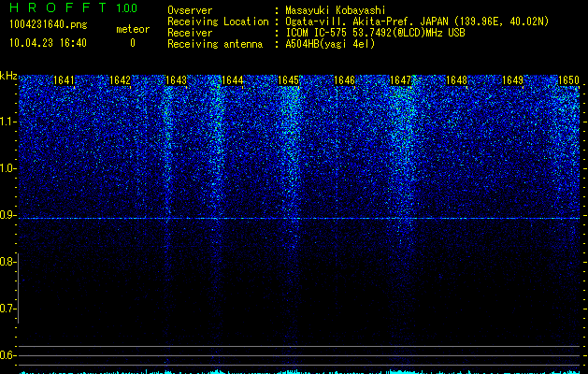Click the 1641 time marker

[64, 80]
